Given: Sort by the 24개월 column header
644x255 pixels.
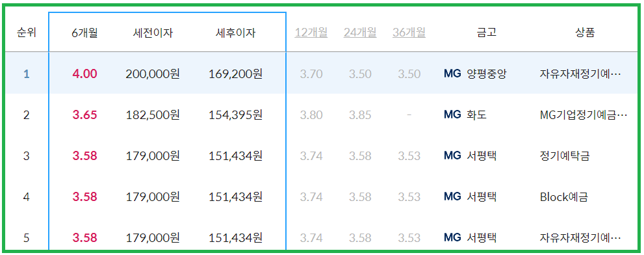Looking at the screenshot, I should coord(360,33).
